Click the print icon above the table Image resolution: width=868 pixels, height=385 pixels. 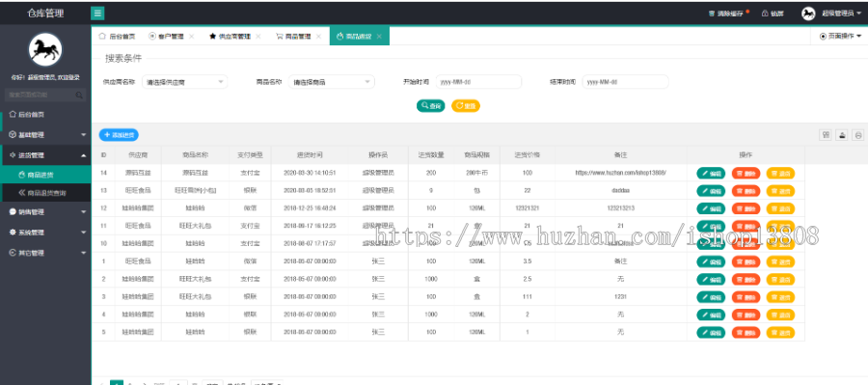[858, 135]
